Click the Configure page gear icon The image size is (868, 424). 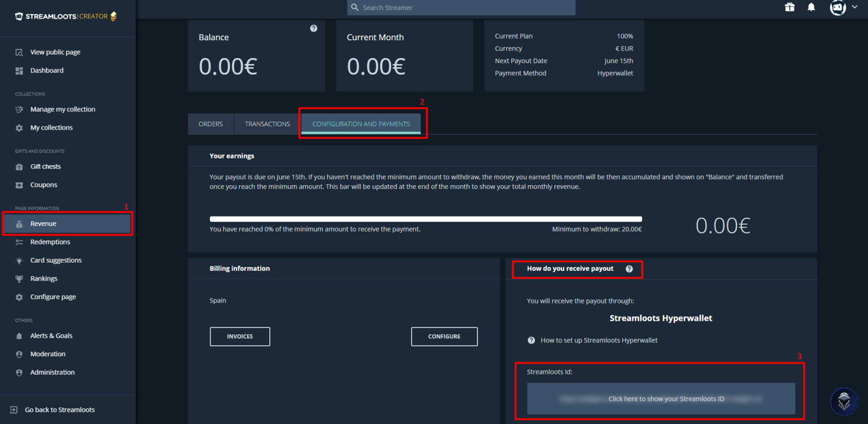click(19, 298)
